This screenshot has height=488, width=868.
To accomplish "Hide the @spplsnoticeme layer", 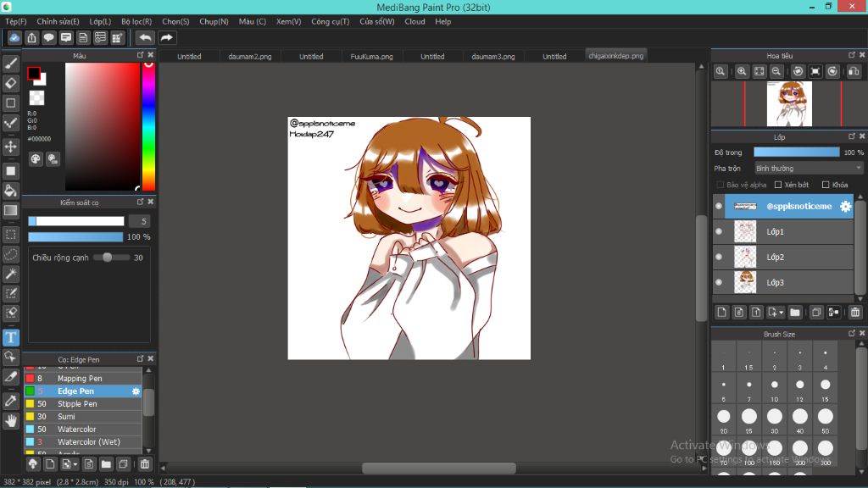I will pyautogui.click(x=719, y=207).
